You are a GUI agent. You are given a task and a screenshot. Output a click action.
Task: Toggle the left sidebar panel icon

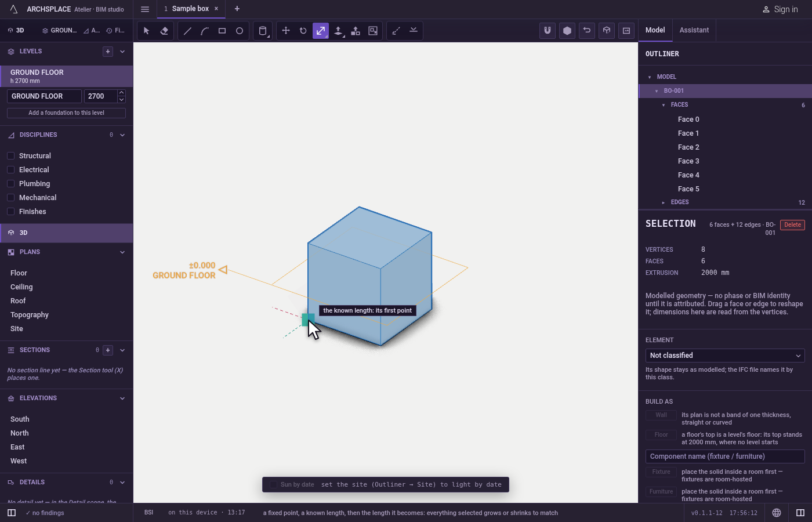point(12,513)
